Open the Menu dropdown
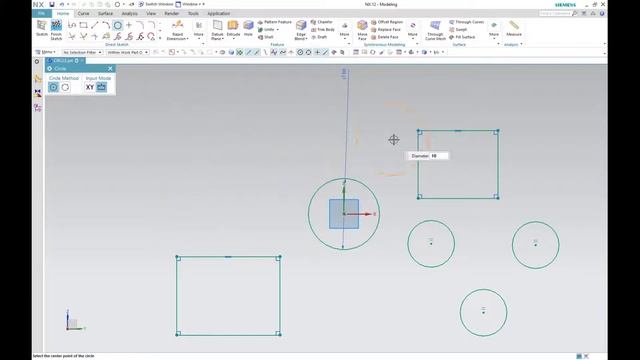Viewport: 640px width, 360px height. (x=45, y=52)
